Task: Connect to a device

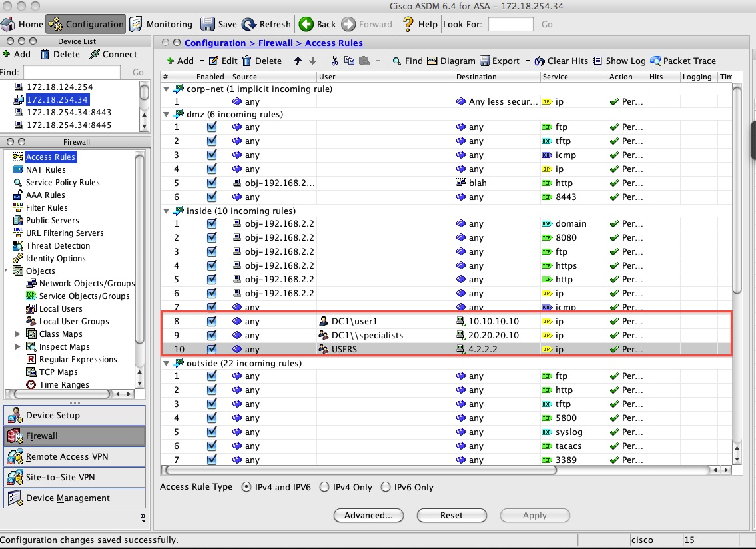Action: (114, 54)
